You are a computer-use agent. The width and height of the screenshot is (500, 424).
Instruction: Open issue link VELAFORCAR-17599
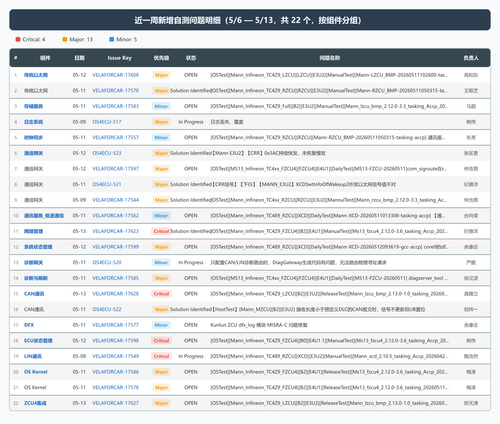[115, 247]
